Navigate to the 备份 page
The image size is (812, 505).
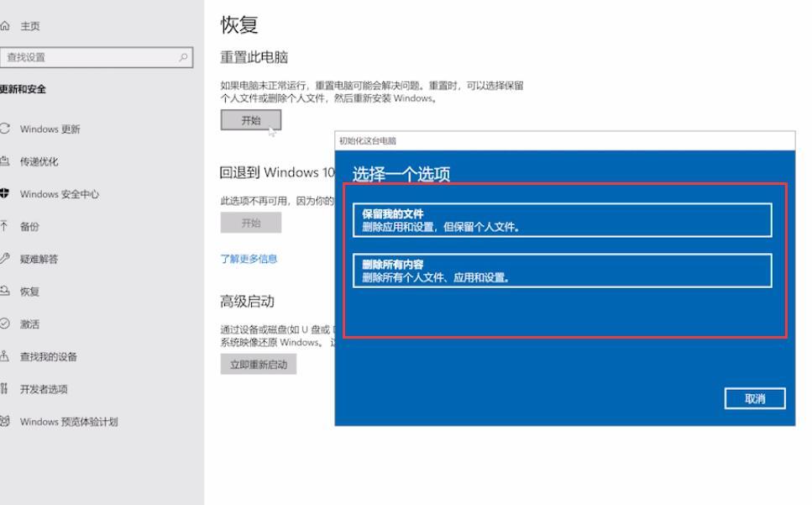(29, 227)
